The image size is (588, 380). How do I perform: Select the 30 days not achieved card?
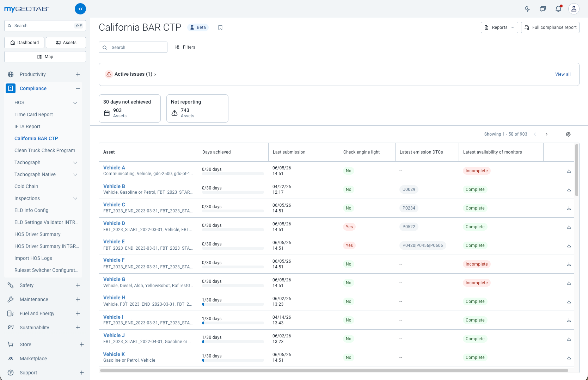(130, 108)
